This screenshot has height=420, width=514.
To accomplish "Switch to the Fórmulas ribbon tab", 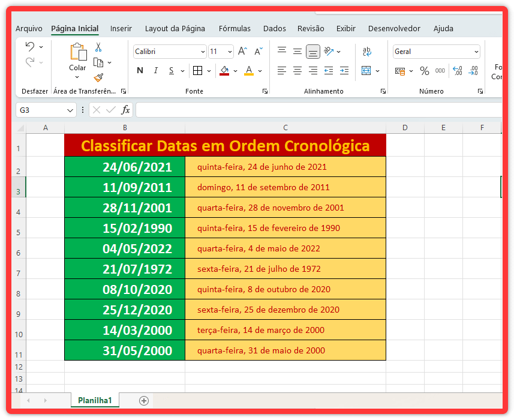I will pyautogui.click(x=235, y=28).
